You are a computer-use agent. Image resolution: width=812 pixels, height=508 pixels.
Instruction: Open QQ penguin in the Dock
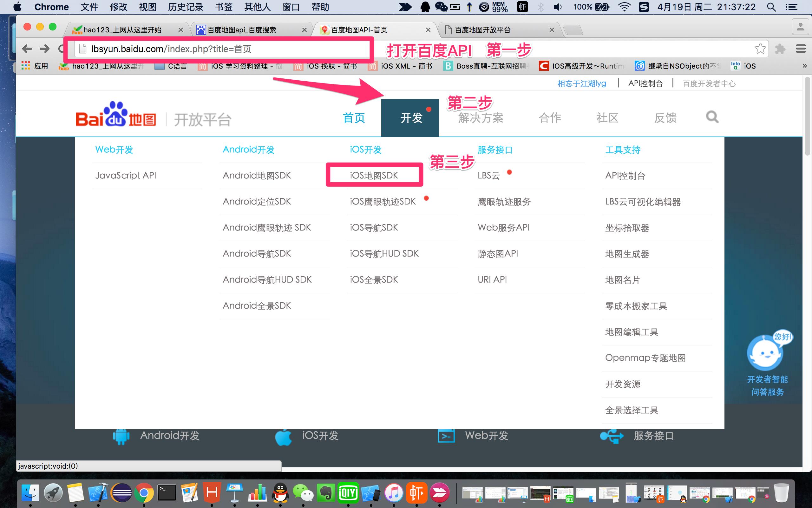(280, 493)
